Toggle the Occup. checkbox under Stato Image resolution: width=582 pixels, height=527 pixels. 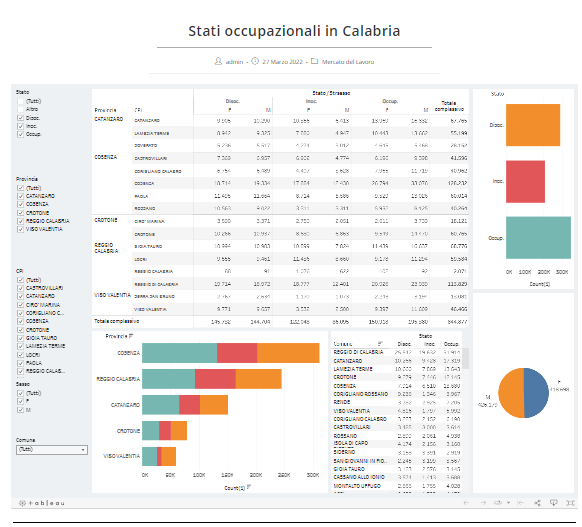point(20,134)
